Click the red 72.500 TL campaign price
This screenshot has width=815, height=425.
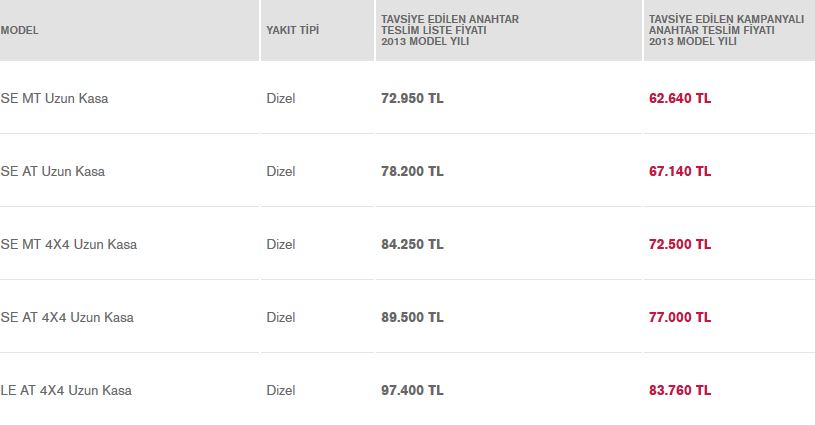[680, 244]
